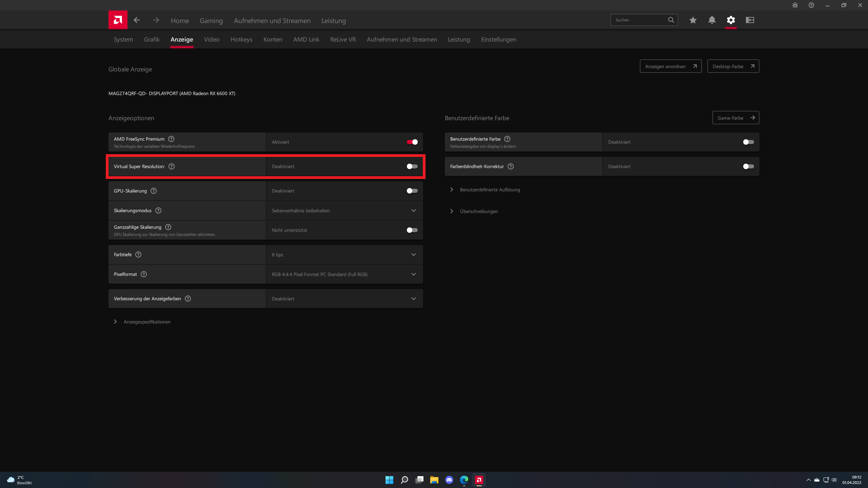The width and height of the screenshot is (868, 488).
Task: Enable the Virtual Super Resolution toggle
Action: click(x=412, y=166)
